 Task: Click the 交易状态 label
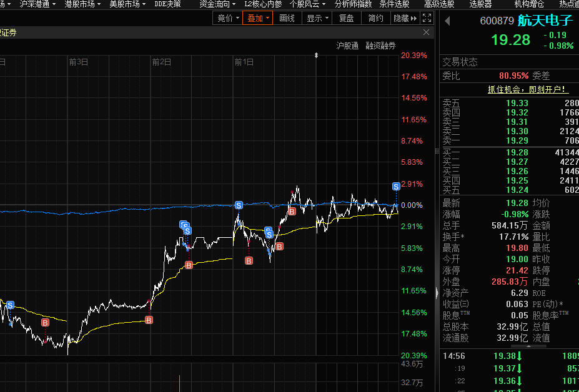click(x=460, y=62)
